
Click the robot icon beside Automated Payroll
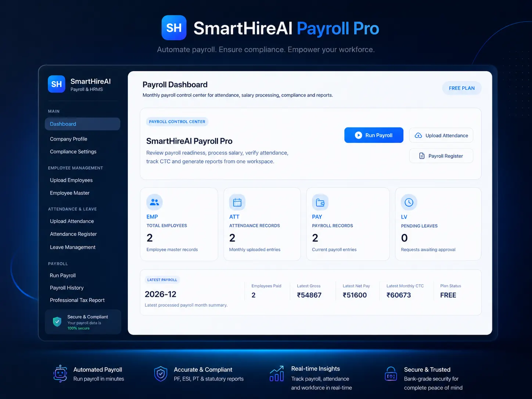(60, 374)
